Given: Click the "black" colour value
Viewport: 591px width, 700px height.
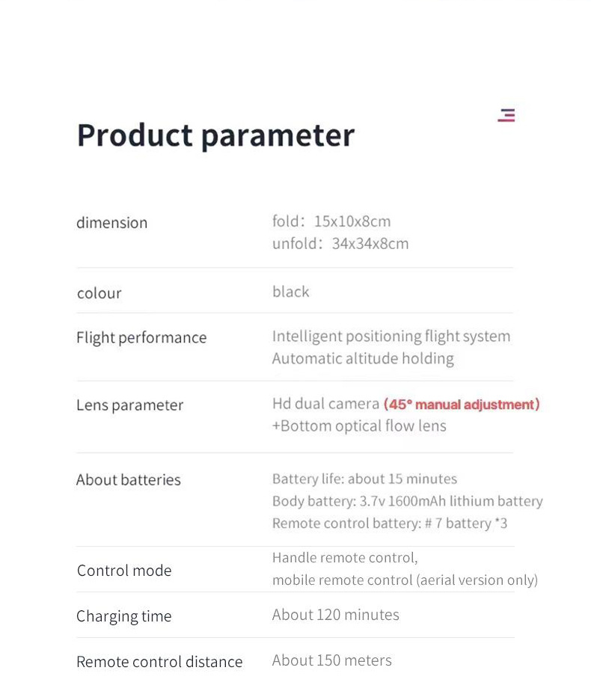Looking at the screenshot, I should (x=291, y=292).
